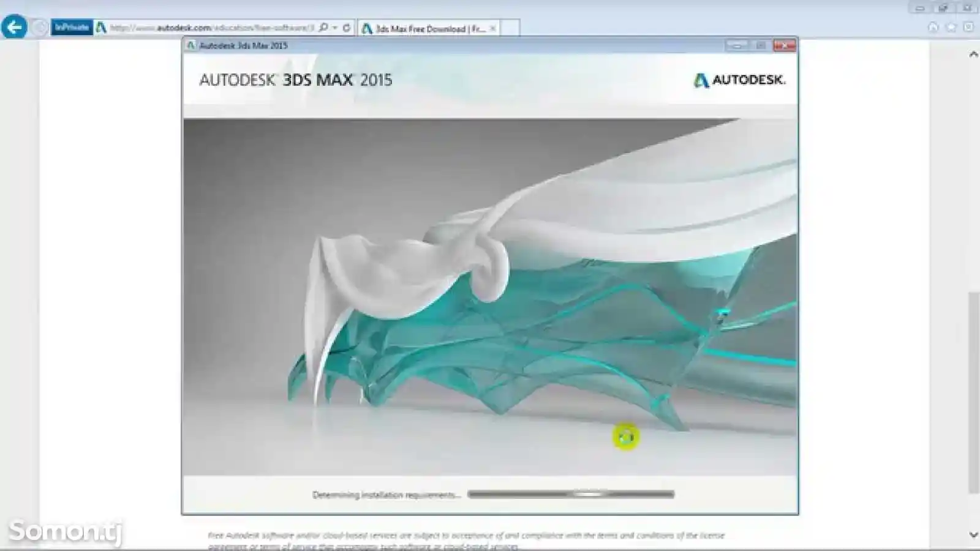
Task: Click the Autodesk site icon beside URL
Action: click(101, 28)
